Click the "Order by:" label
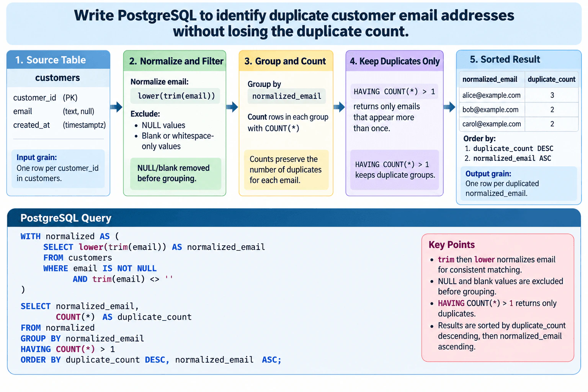 click(x=479, y=139)
